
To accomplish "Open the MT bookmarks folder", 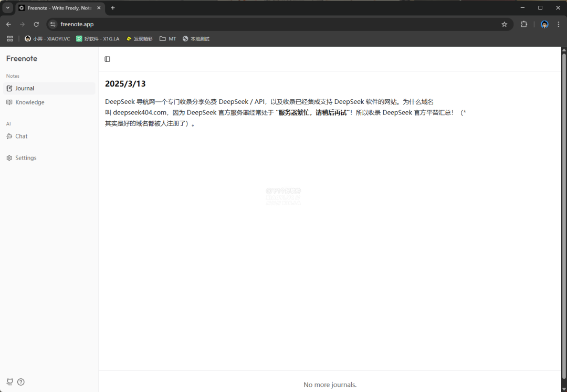I will 168,39.
